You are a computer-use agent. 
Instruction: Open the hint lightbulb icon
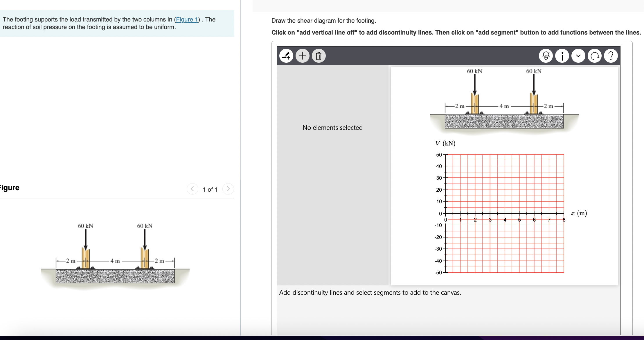tap(546, 56)
